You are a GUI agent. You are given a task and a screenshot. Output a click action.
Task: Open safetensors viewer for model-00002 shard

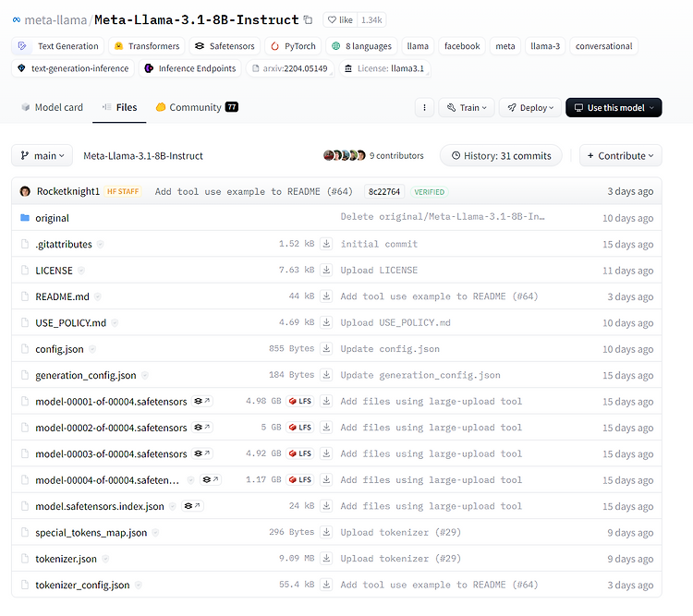pyautogui.click(x=202, y=428)
